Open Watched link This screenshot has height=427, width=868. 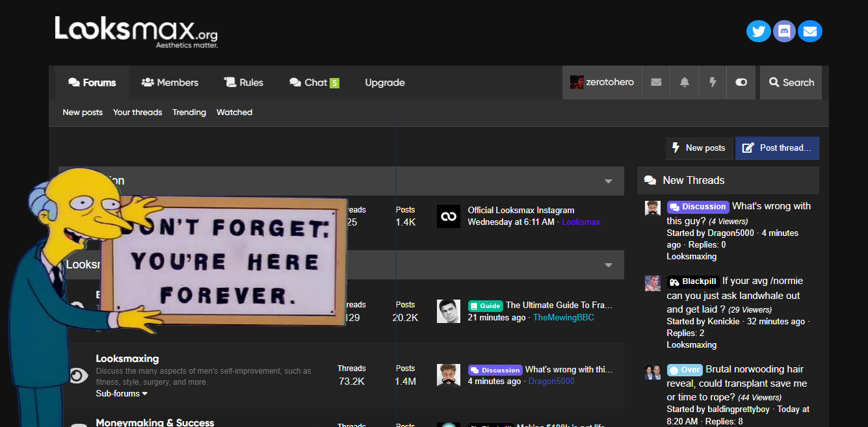pos(235,112)
